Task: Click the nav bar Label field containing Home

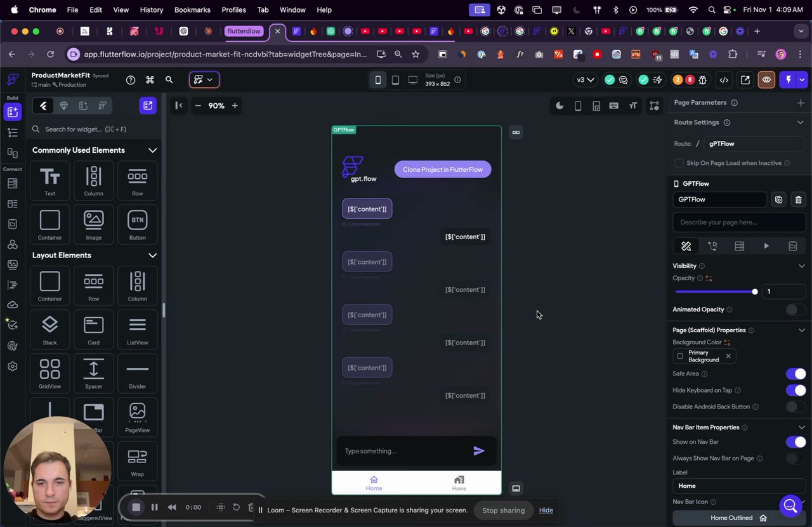Action: (x=738, y=486)
